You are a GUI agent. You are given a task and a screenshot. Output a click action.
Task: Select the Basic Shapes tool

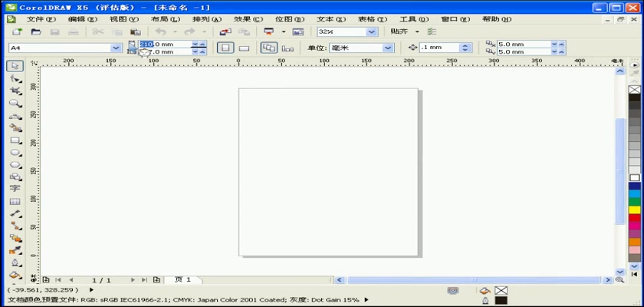(15, 177)
